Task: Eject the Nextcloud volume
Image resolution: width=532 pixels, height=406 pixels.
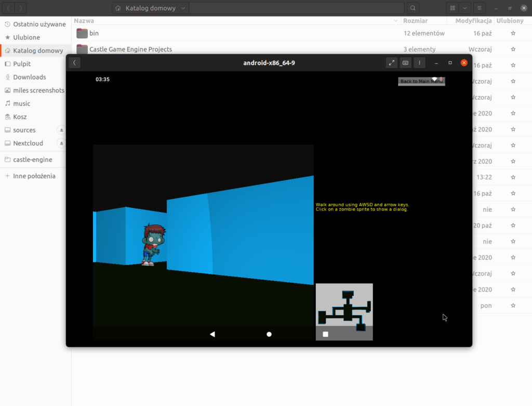Action: coord(61,143)
